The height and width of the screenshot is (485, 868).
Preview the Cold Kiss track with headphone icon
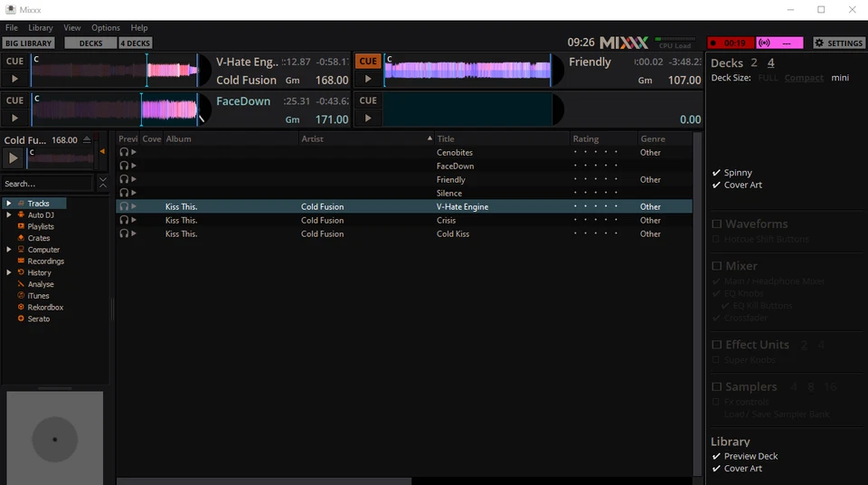click(x=124, y=233)
